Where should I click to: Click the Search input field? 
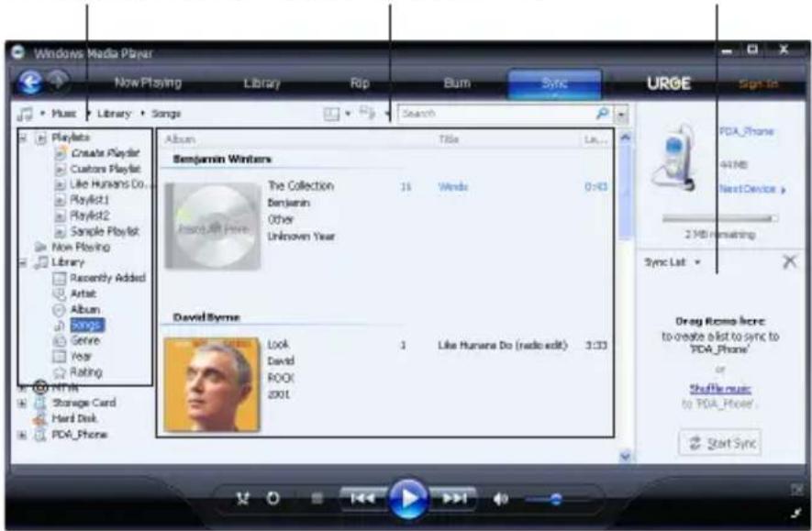[497, 114]
